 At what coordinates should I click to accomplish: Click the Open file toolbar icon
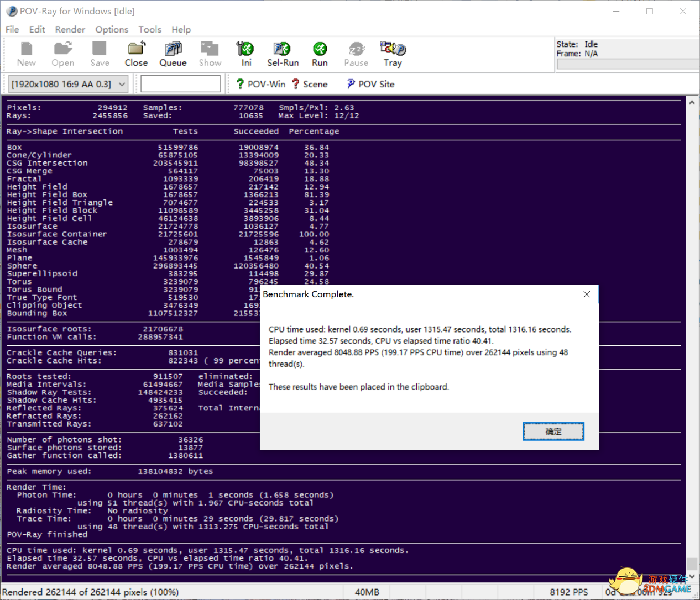tap(62, 54)
